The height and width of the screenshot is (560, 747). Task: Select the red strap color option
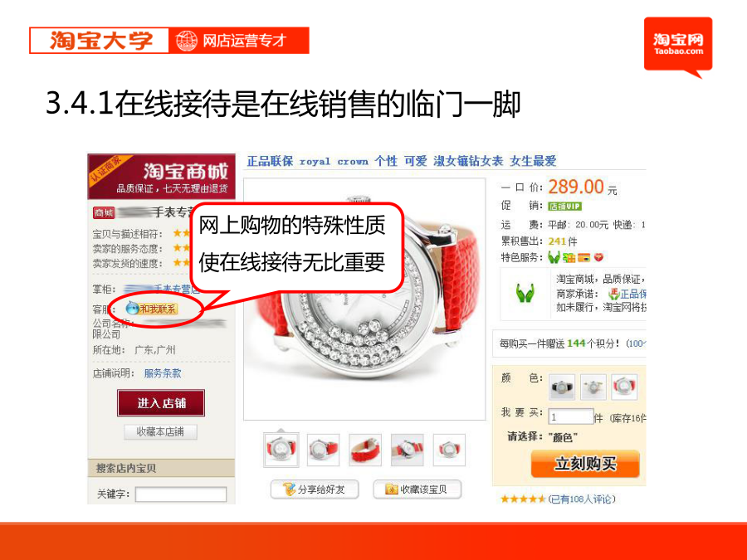coord(624,387)
